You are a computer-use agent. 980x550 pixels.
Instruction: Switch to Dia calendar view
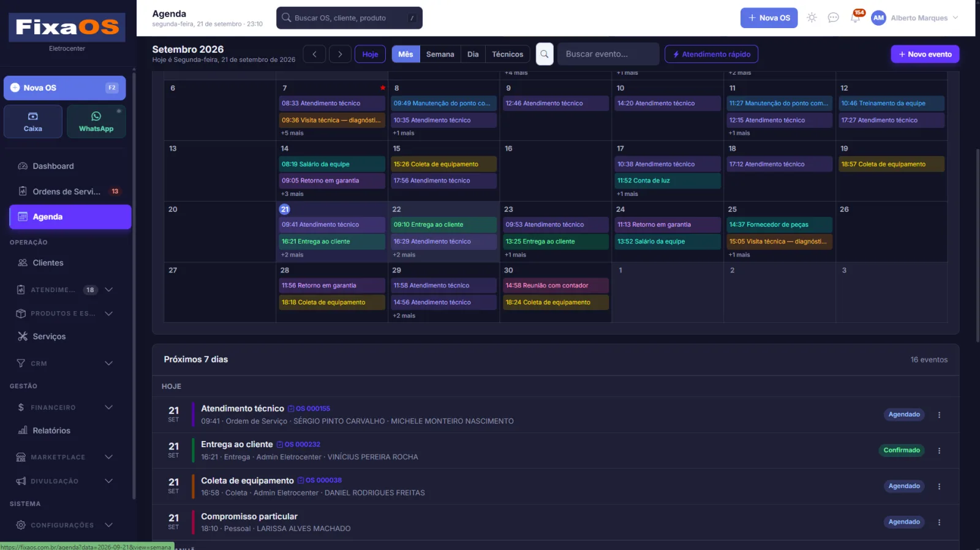pyautogui.click(x=473, y=54)
